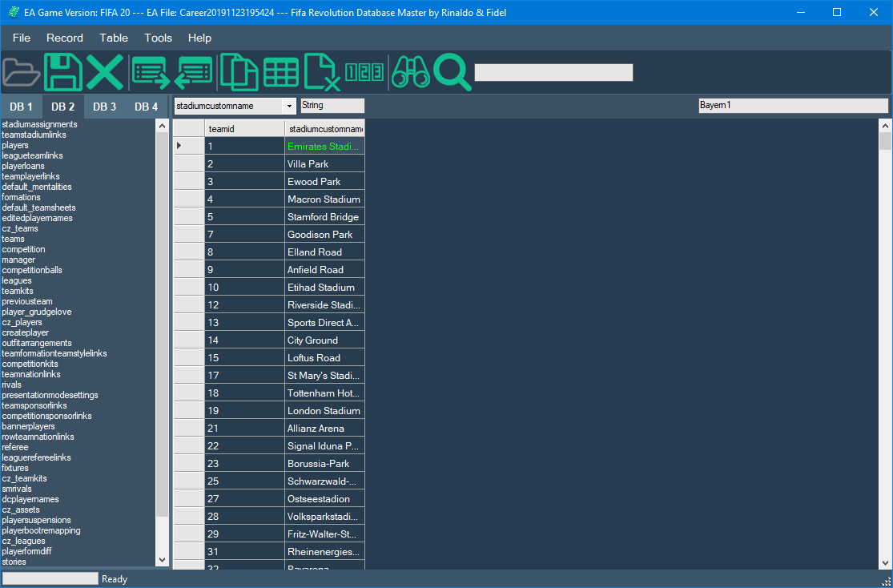Viewport: 893px width, 588px height.
Task: Select the stadiumassignments table
Action: click(x=40, y=124)
